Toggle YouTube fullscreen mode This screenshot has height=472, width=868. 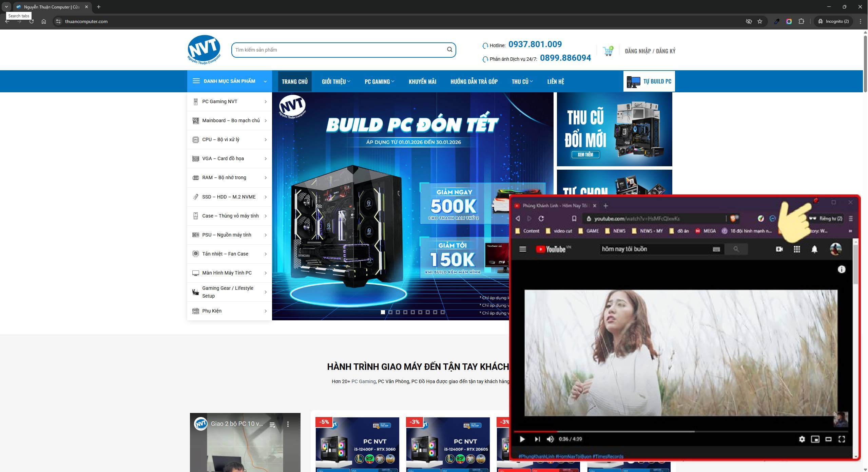point(842,439)
